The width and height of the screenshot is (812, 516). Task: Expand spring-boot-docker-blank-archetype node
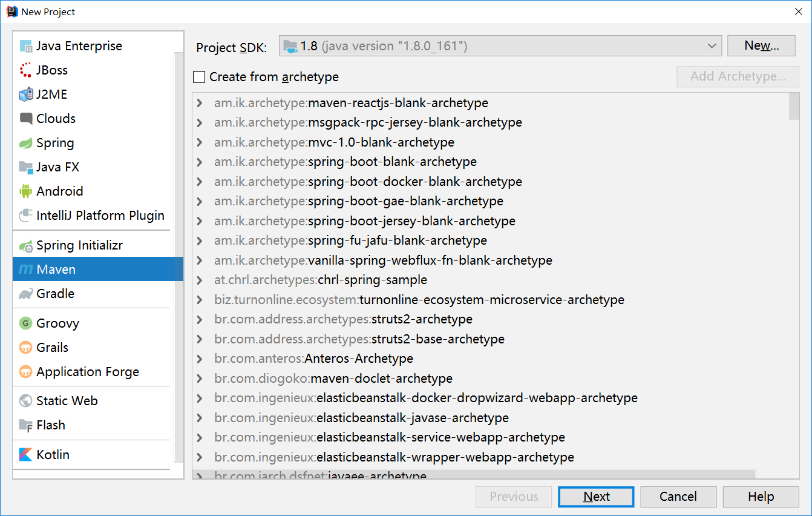200,182
